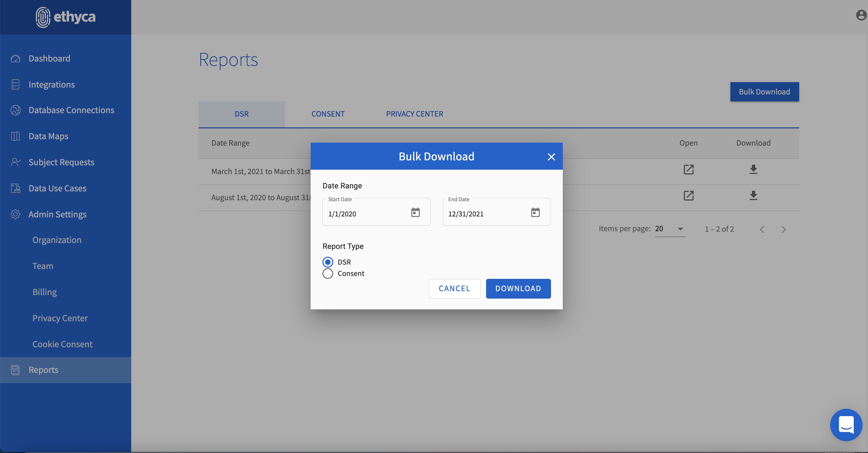Viewport: 868px width, 453px height.
Task: Switch to the Privacy Center tab
Action: click(x=414, y=114)
